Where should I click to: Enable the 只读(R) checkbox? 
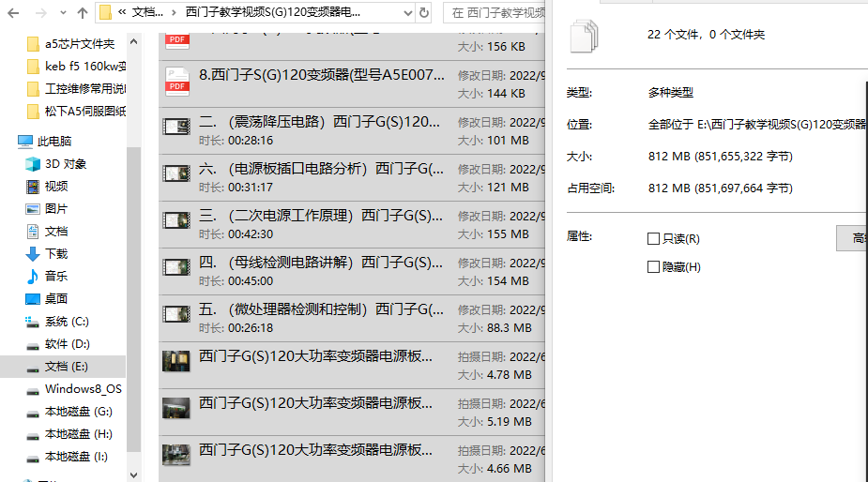click(653, 238)
